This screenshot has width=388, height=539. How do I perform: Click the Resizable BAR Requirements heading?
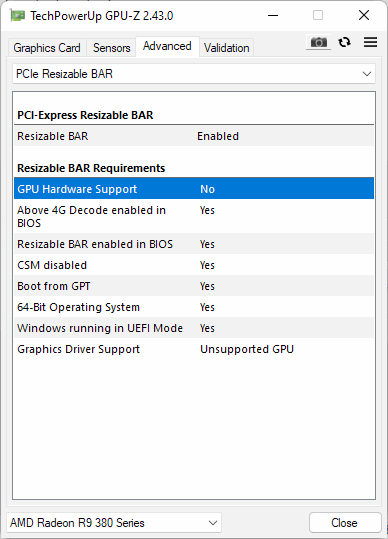coord(91,168)
